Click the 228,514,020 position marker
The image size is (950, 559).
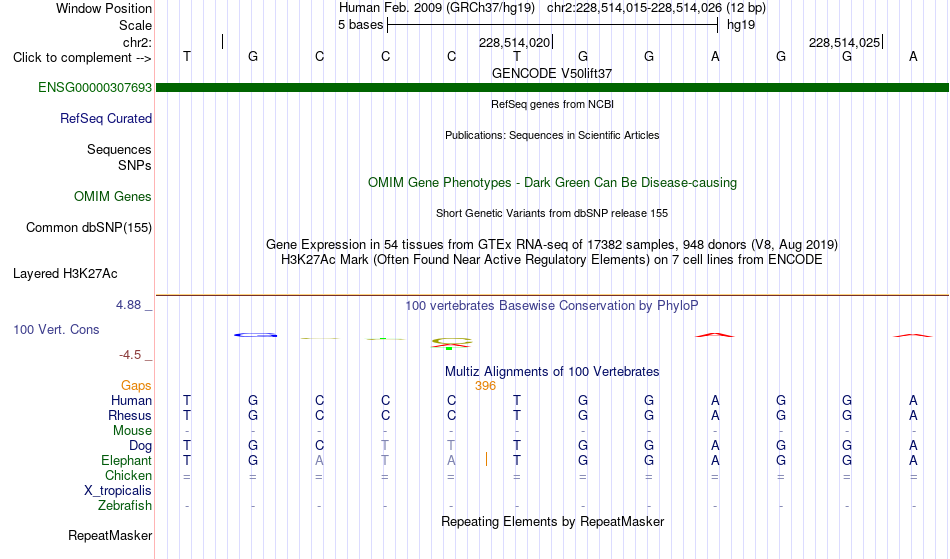click(514, 42)
